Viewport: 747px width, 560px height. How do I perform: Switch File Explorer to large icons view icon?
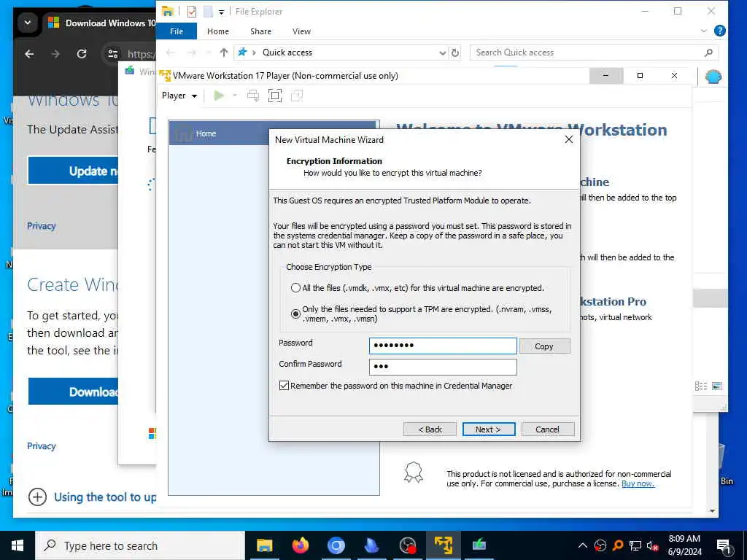[x=717, y=386]
